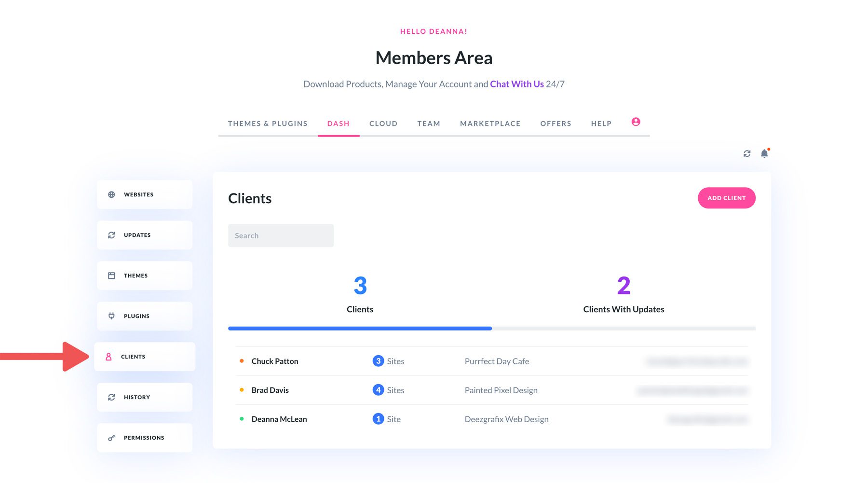Screen dimensions: 868x483
Task: Select the Plugins sidebar icon
Action: pyautogui.click(x=111, y=316)
